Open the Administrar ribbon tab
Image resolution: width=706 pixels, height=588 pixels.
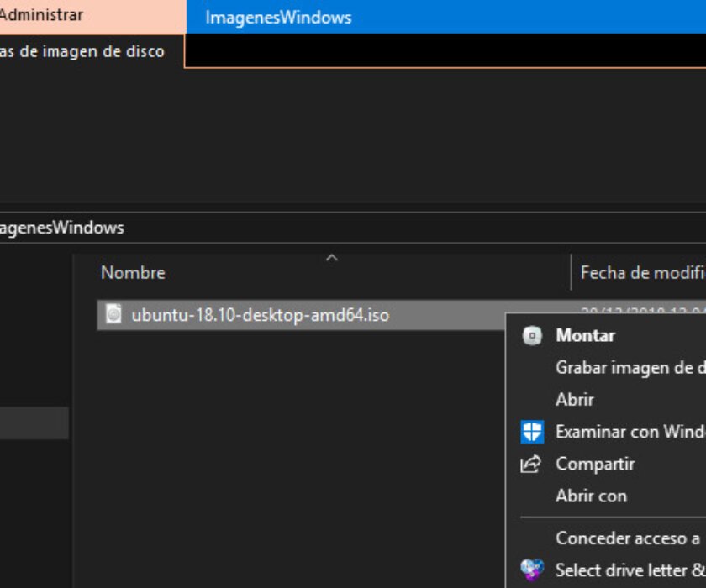point(41,15)
